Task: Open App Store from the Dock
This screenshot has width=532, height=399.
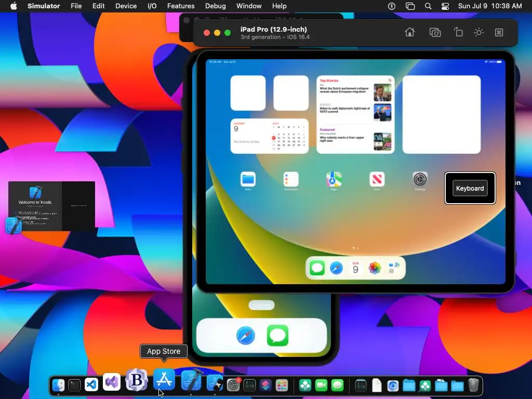Action: click(164, 379)
